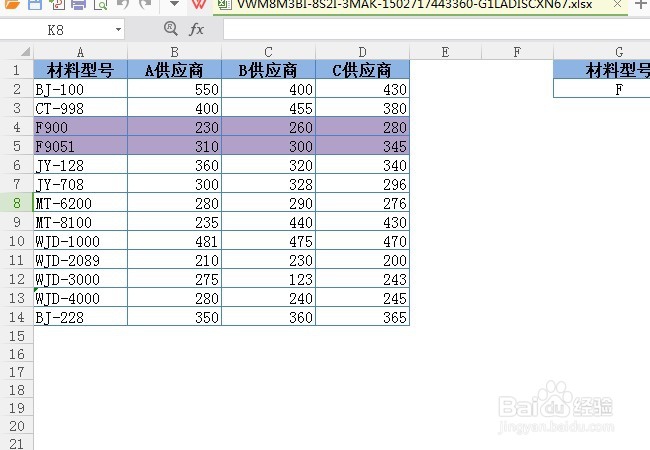
Task: Open the fx insert function dialog
Action: [196, 30]
